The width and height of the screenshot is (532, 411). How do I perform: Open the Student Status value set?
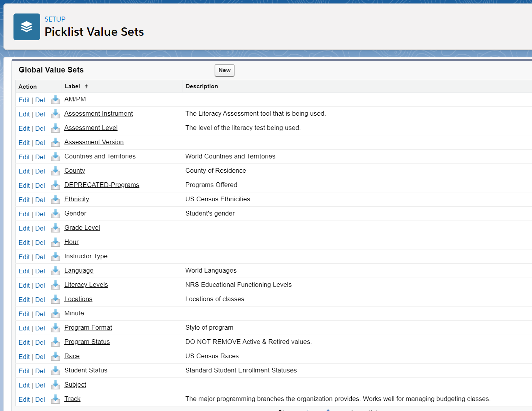(x=86, y=370)
